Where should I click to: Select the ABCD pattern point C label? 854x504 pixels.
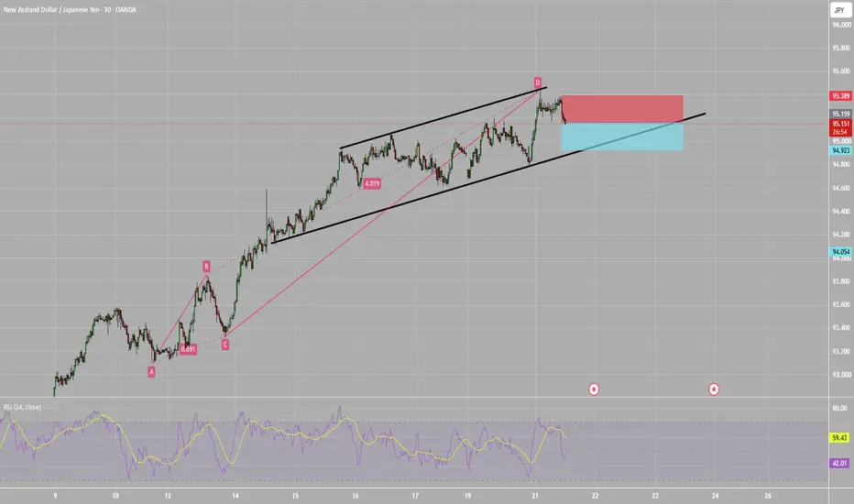coord(224,345)
